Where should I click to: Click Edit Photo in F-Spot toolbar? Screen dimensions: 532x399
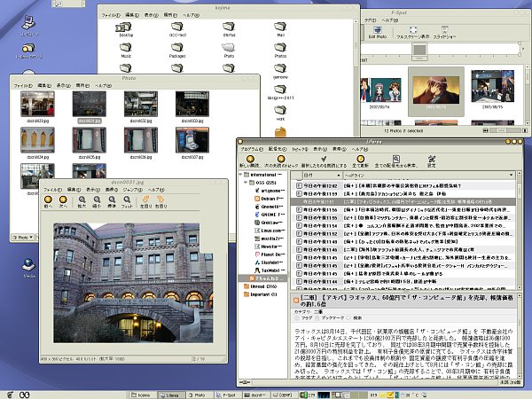(x=378, y=32)
